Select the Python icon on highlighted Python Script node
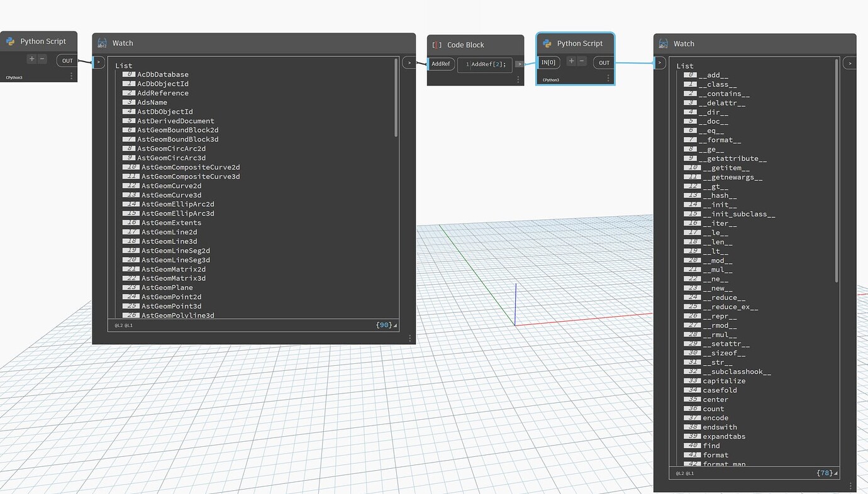868x494 pixels. point(548,43)
